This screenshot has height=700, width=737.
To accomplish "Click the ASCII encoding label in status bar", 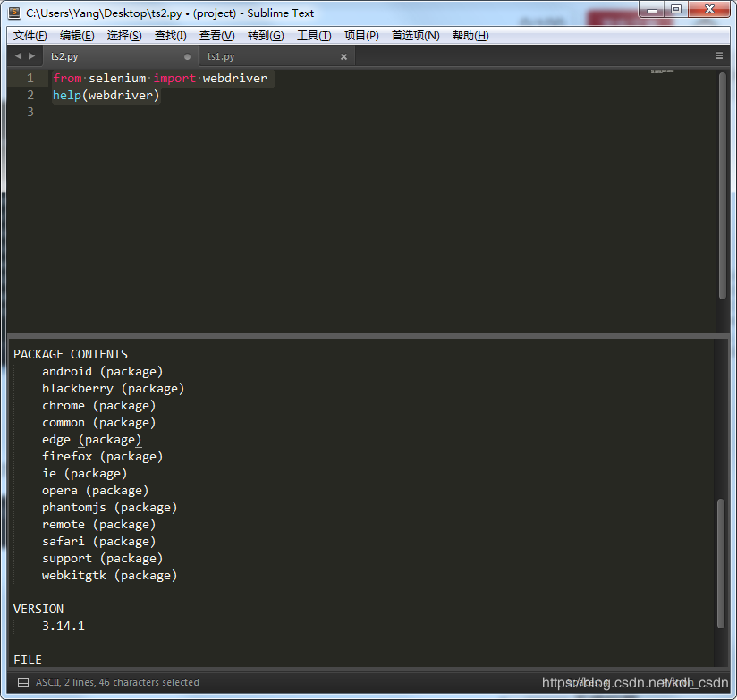I will click(47, 682).
